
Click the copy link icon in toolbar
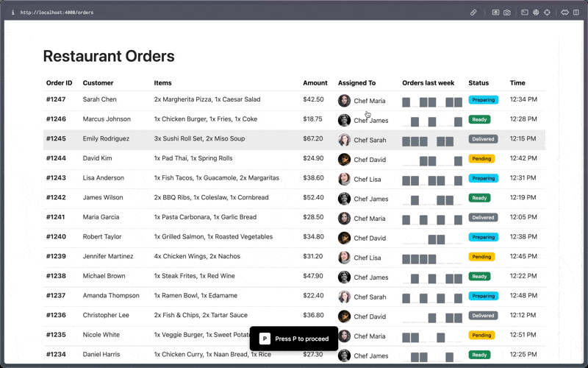coord(474,13)
